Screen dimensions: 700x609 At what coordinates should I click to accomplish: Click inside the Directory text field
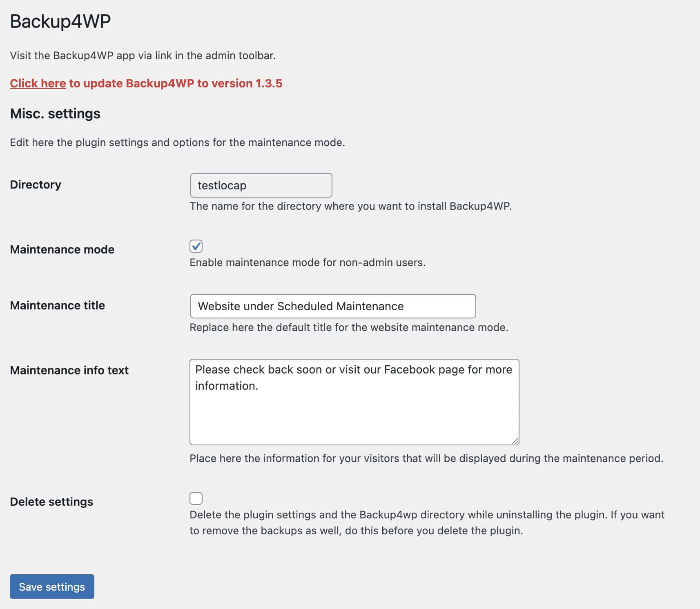[x=261, y=185]
